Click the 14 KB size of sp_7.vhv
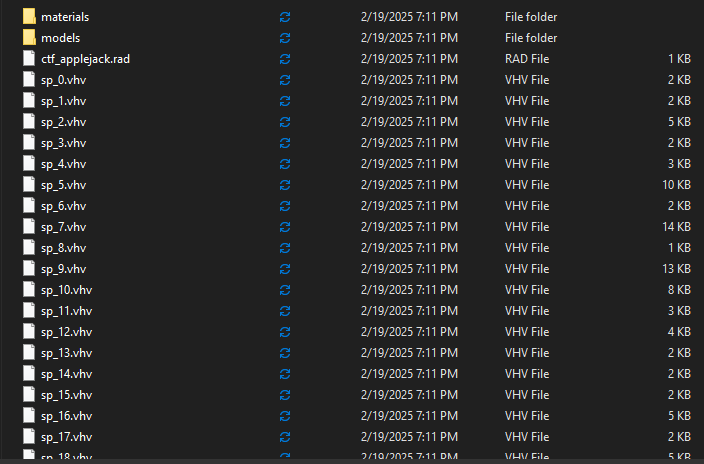704x464 pixels. [x=676, y=227]
